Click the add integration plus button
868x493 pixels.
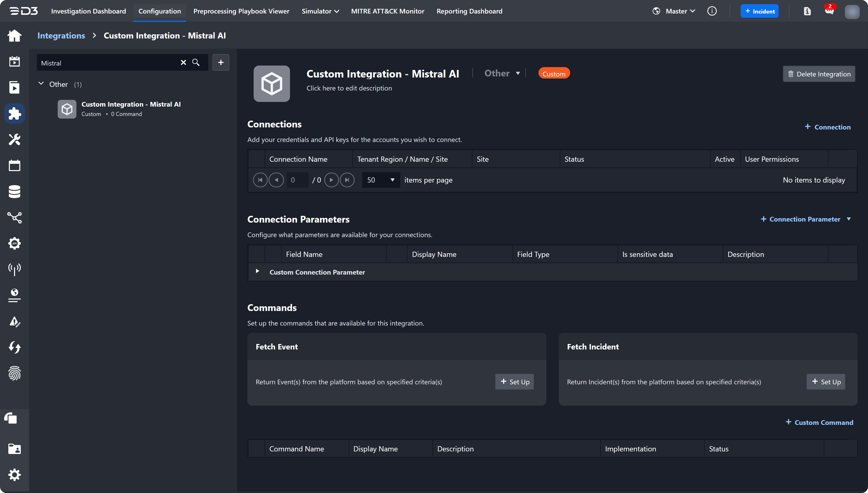point(221,63)
